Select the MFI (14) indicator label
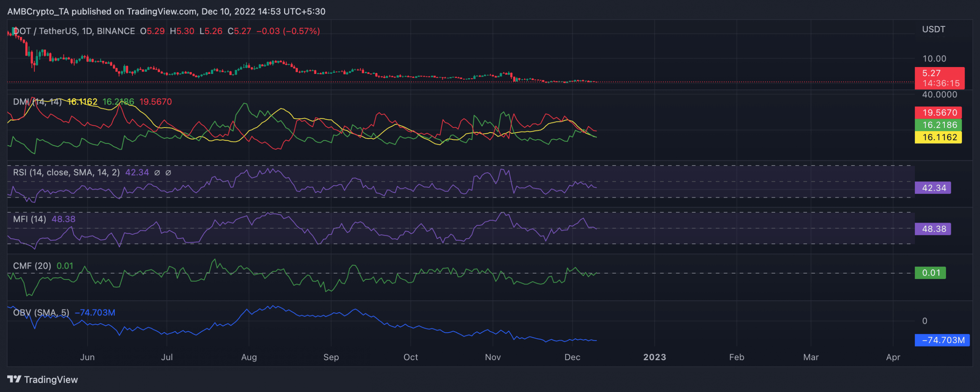The image size is (980, 392). 29,219
